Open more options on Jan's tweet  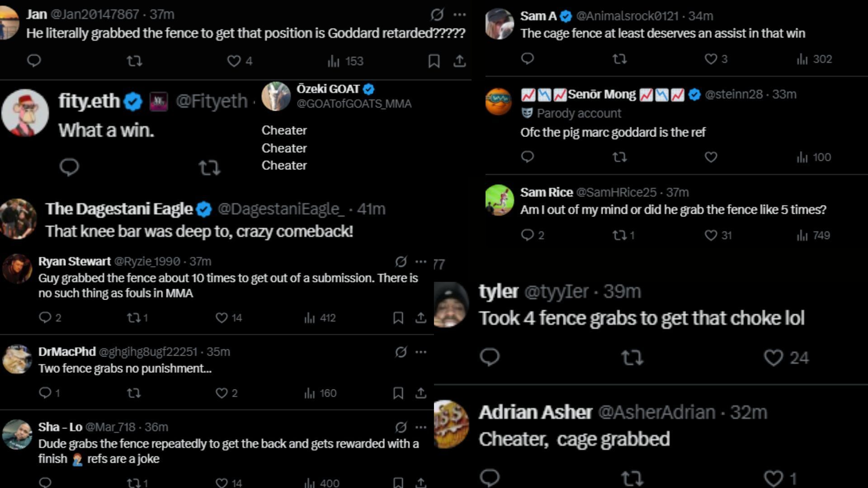tap(459, 14)
